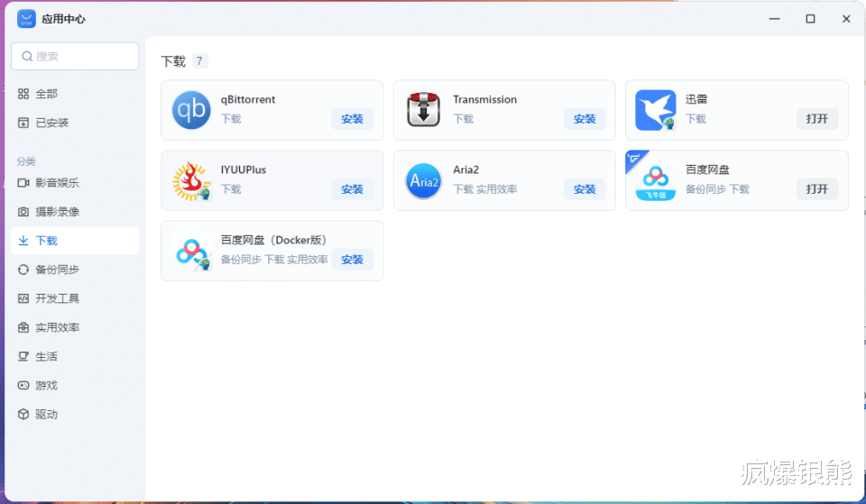
Task: Click the 实用效率 tag under Aria2
Action: pos(497,189)
